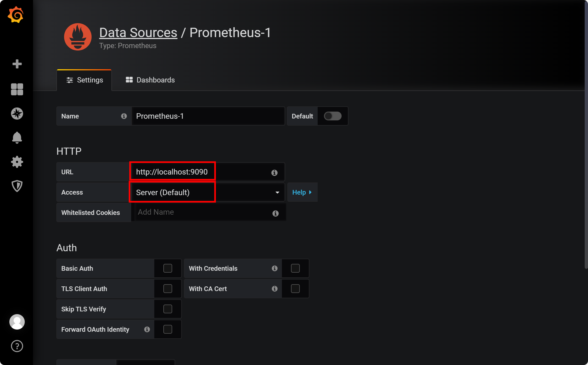588x365 pixels.
Task: Open the Dashboards grid icon in sidebar
Action: pyautogui.click(x=17, y=89)
